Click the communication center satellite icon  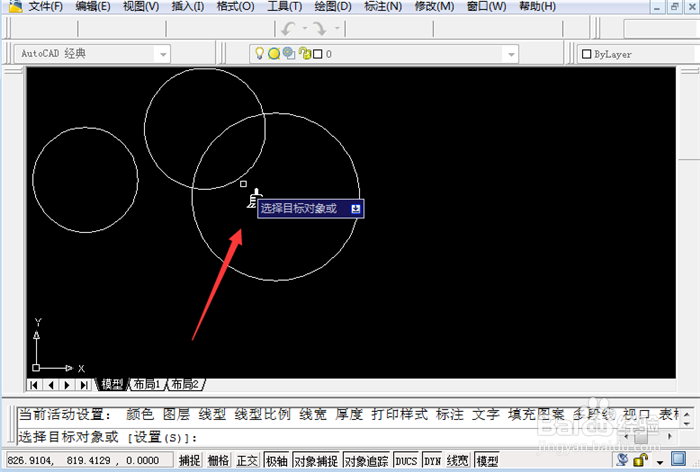pyautogui.click(x=622, y=459)
